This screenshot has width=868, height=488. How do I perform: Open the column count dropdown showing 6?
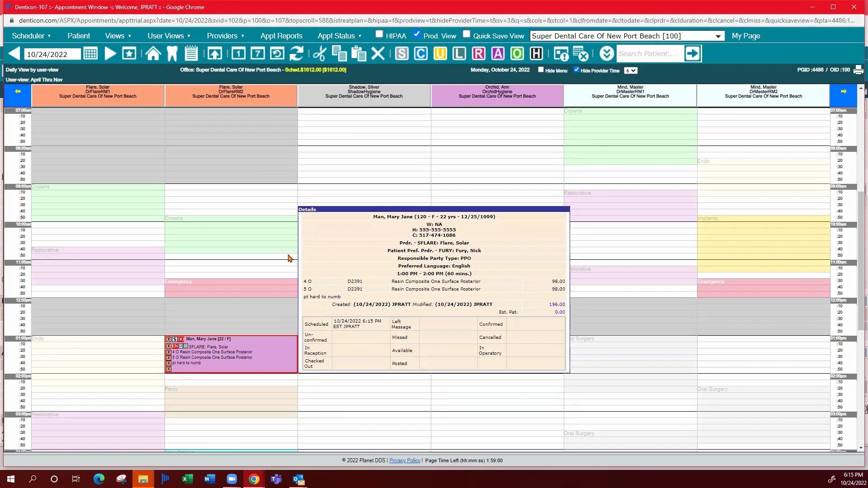631,70
